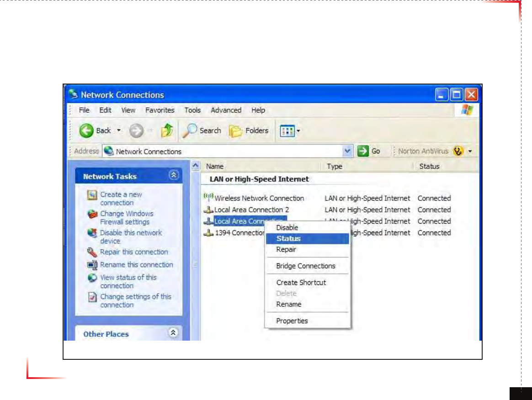Click the green Go arrow button
The image size is (532, 400).
(x=363, y=151)
